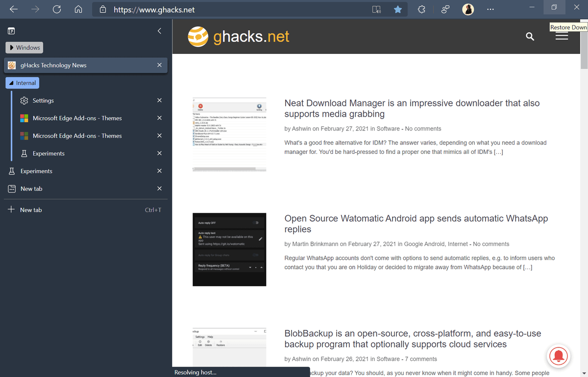Click the Settings tab gear icon
This screenshot has height=377, width=588.
coord(24,101)
